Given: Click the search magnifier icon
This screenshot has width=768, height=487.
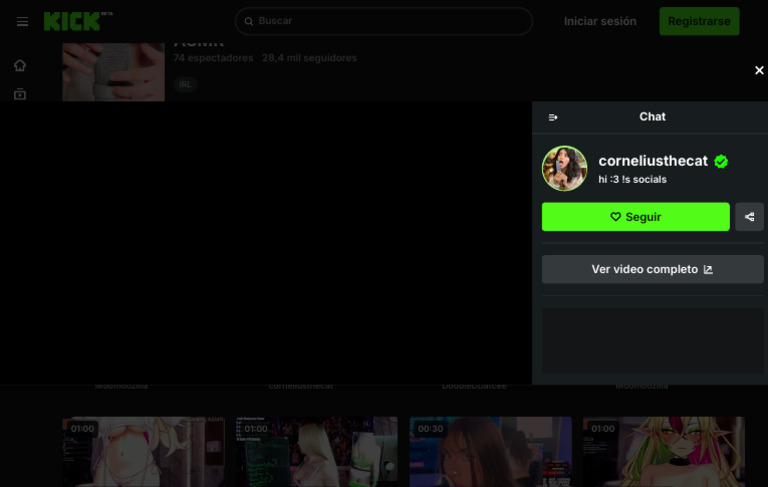Looking at the screenshot, I should pyautogui.click(x=249, y=21).
